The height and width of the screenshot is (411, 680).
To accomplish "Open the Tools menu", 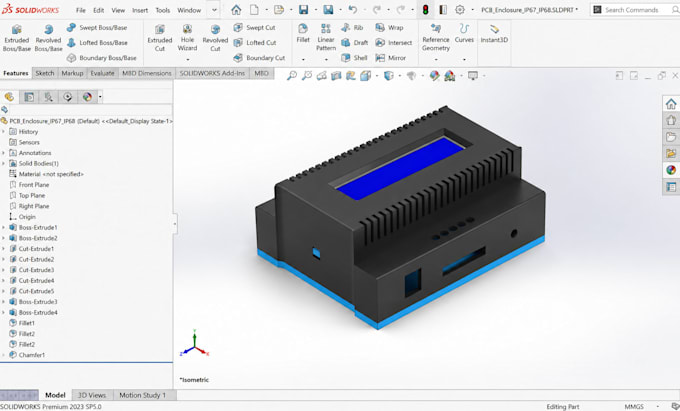I will tap(163, 10).
